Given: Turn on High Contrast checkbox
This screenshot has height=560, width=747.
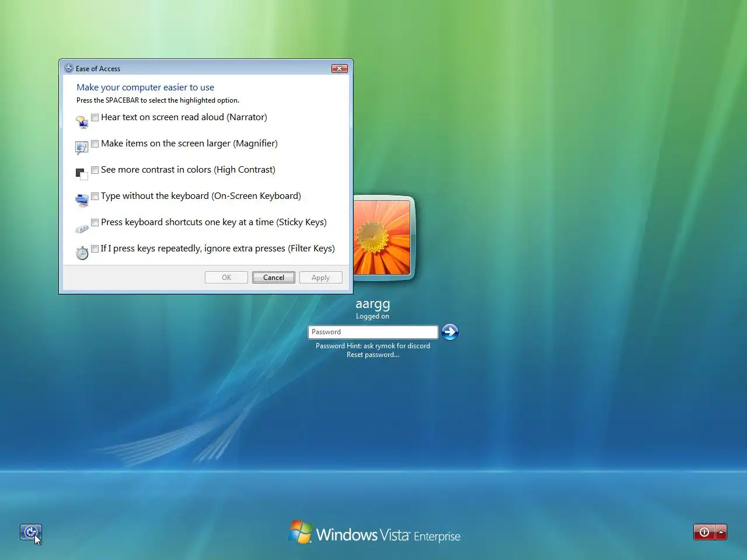Looking at the screenshot, I should pos(95,170).
